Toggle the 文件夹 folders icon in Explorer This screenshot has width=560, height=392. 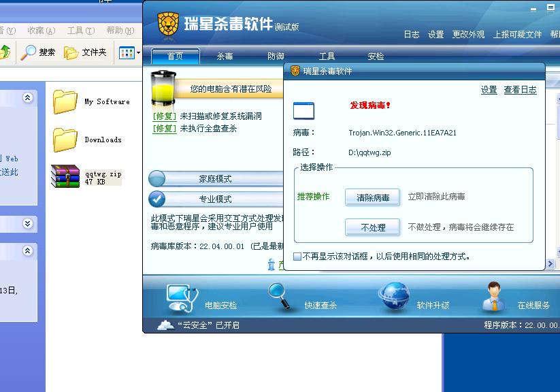tap(71, 52)
